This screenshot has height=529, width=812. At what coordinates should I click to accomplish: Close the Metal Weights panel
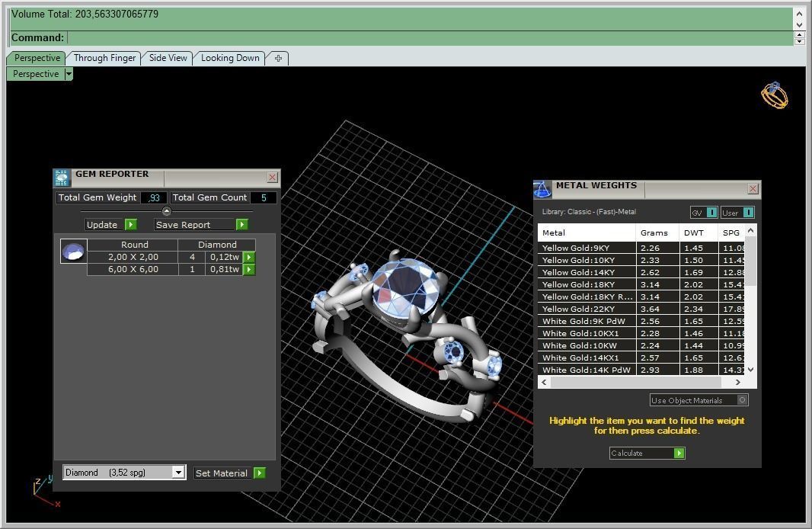click(753, 188)
